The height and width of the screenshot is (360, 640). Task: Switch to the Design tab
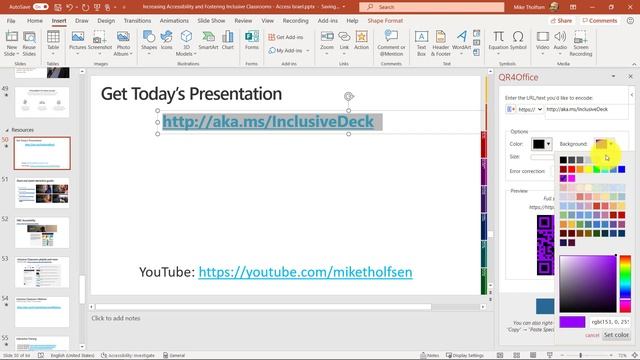[x=106, y=20]
